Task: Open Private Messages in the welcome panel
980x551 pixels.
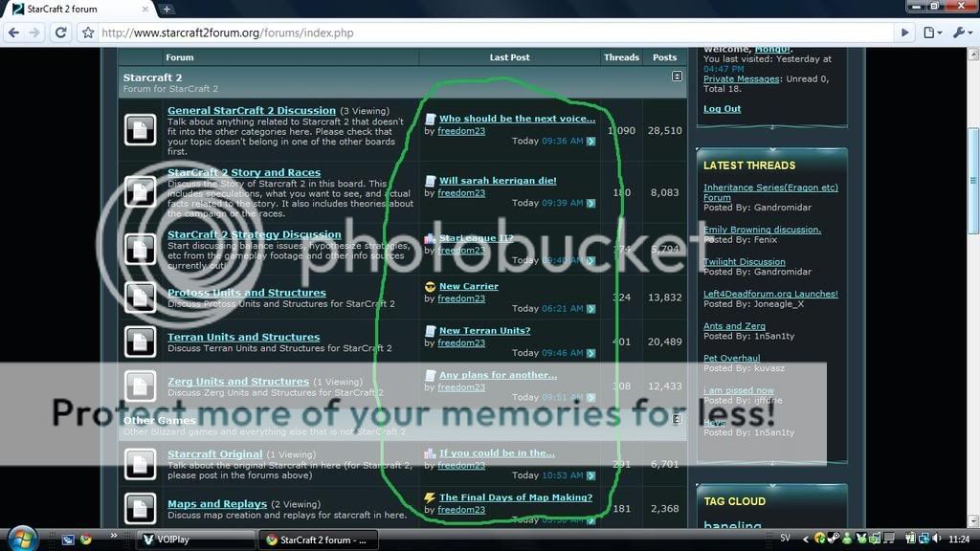Action: 742,78
